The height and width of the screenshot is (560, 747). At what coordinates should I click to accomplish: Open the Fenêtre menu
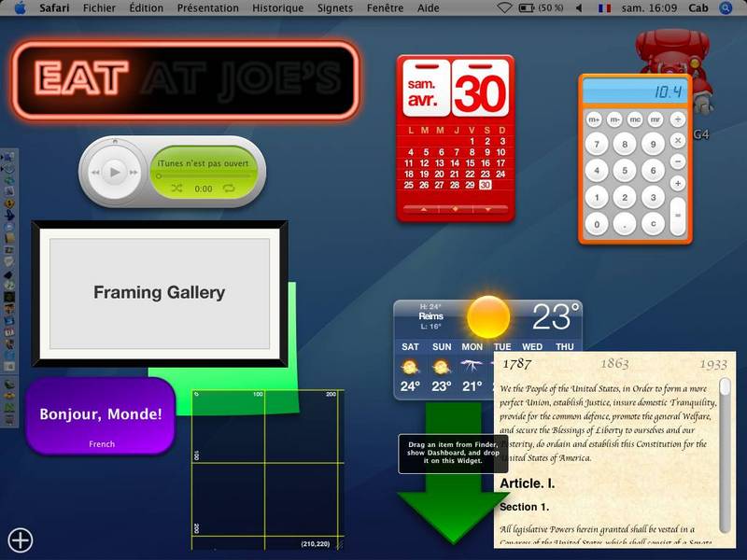(x=385, y=8)
